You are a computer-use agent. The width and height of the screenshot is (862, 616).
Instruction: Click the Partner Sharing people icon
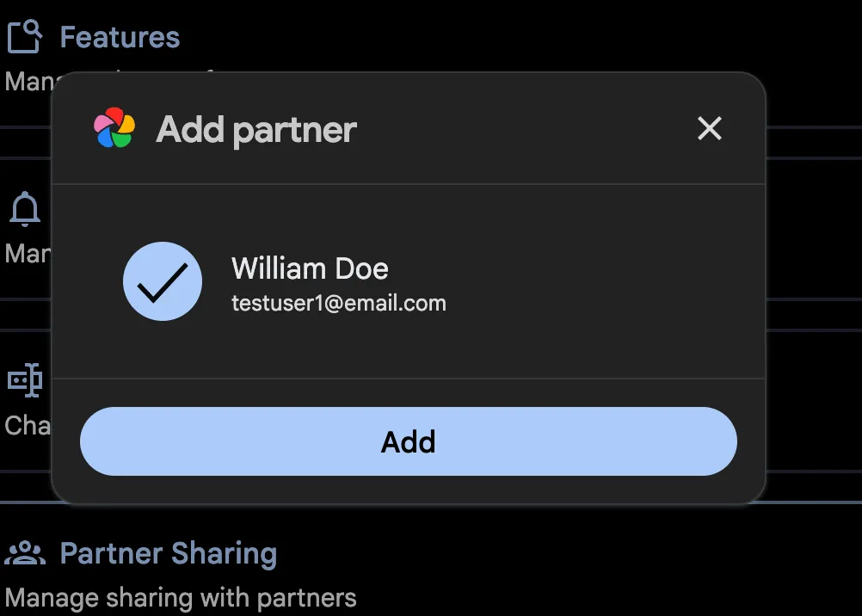(25, 553)
